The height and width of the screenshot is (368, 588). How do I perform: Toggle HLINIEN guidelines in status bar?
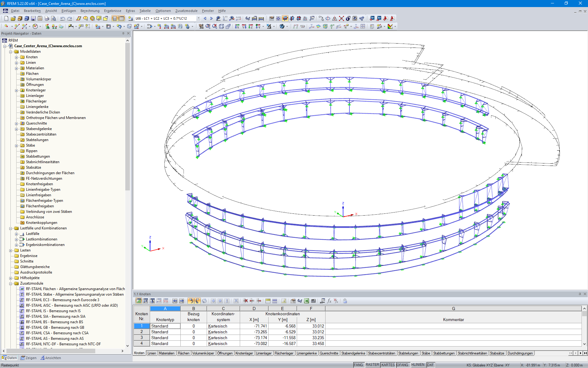pyautogui.click(x=418, y=365)
